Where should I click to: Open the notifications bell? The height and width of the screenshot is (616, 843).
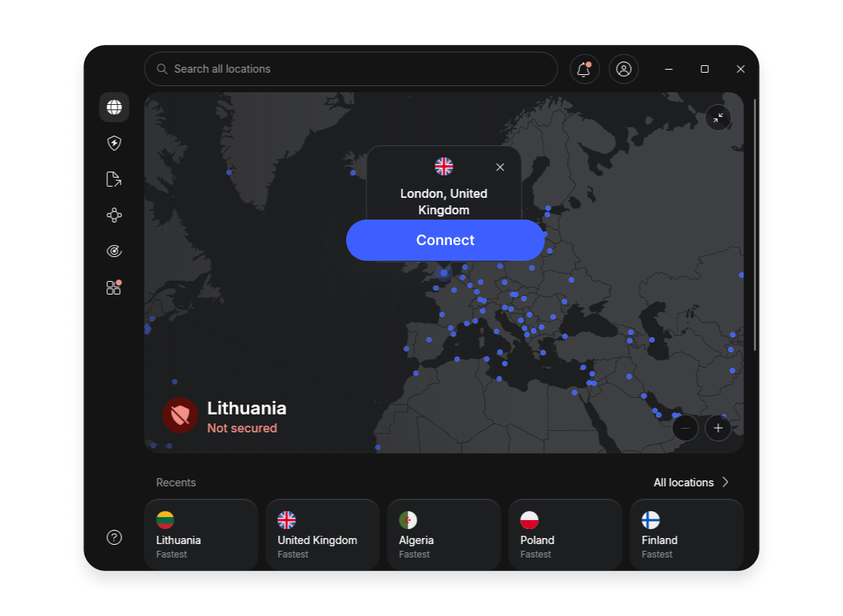pyautogui.click(x=584, y=69)
